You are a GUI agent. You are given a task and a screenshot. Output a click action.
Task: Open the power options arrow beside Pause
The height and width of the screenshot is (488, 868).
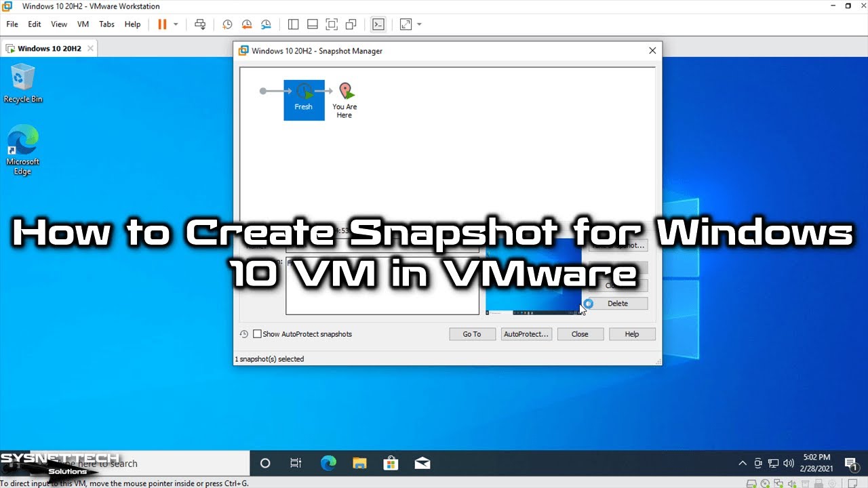(x=176, y=24)
